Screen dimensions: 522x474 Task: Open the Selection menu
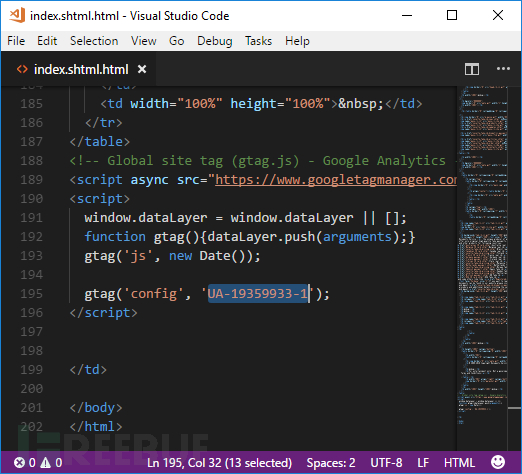pyautogui.click(x=94, y=41)
